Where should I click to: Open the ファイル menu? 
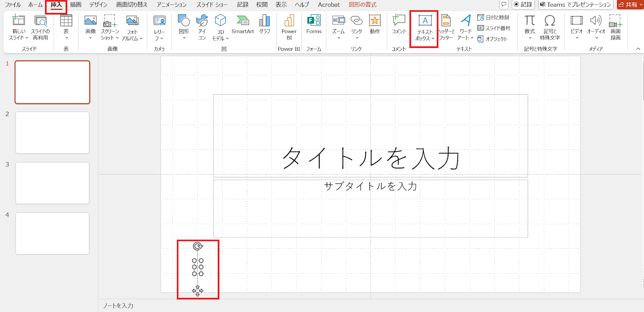pos(13,5)
